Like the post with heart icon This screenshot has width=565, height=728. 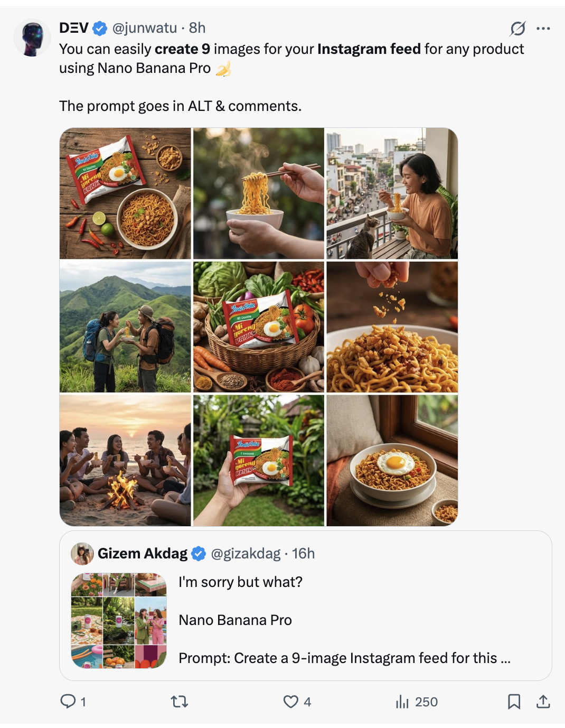(x=290, y=701)
